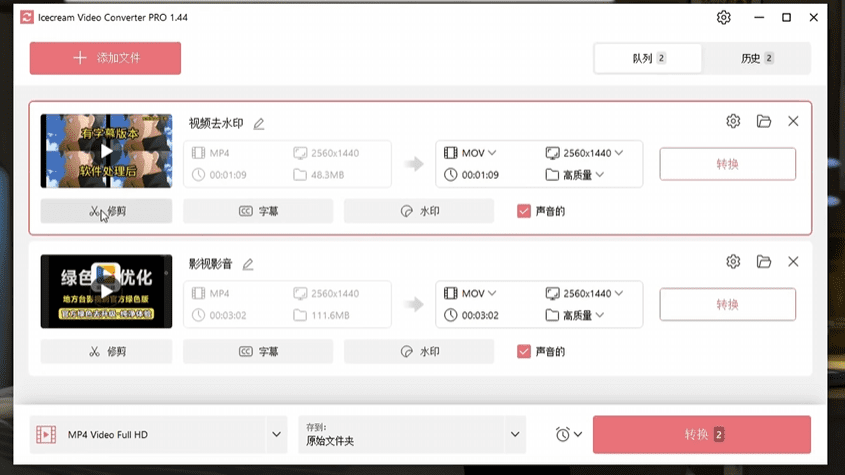845x475 pixels.
Task: Click the 添加文件 button
Action: 105,58
